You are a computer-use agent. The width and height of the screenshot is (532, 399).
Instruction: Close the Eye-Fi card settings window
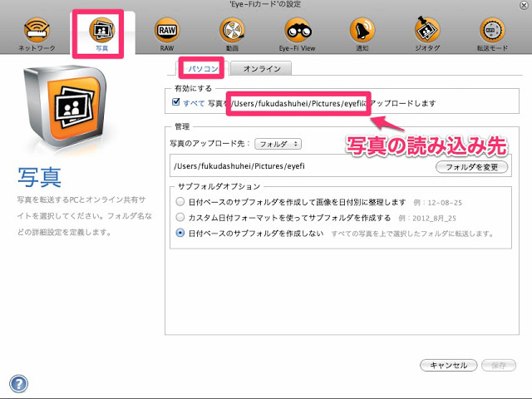tap(524, 5)
